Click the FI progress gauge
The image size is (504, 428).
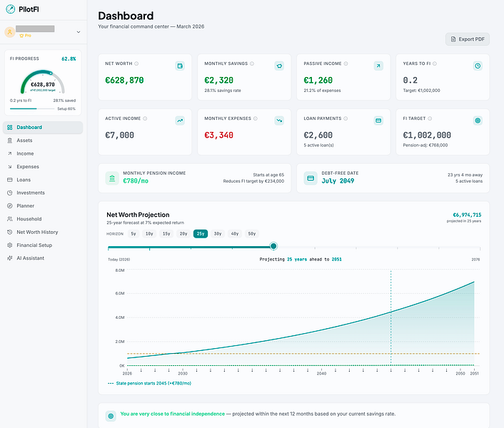click(43, 82)
